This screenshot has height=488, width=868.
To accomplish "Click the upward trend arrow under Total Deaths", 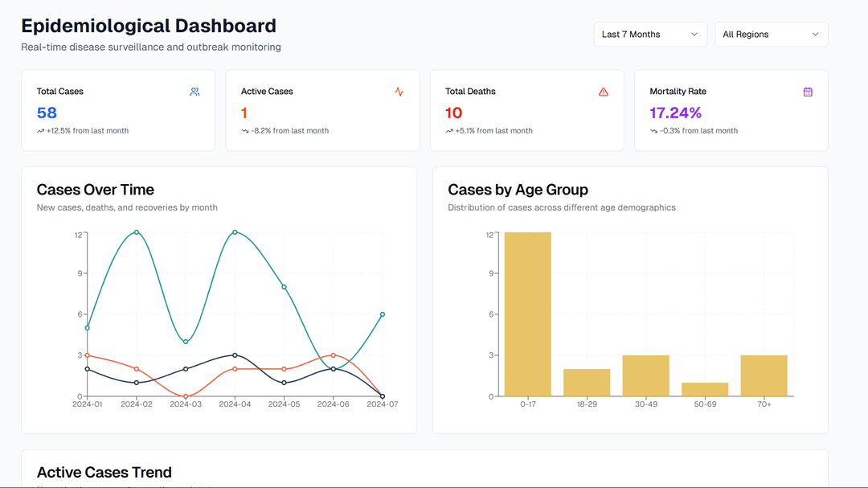I will 449,131.
